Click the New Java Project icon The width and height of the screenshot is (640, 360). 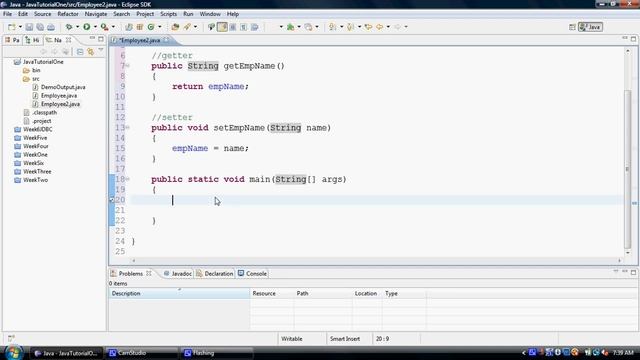pyautogui.click(x=129, y=27)
